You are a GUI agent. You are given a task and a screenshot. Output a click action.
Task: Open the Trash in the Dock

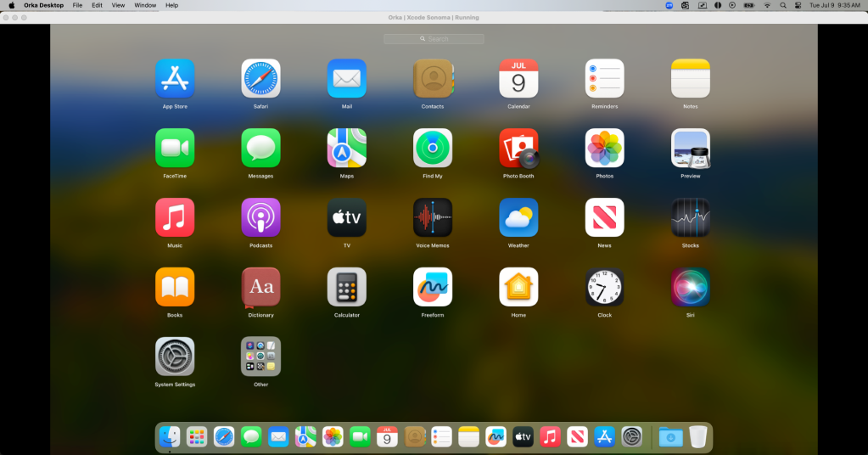697,436
